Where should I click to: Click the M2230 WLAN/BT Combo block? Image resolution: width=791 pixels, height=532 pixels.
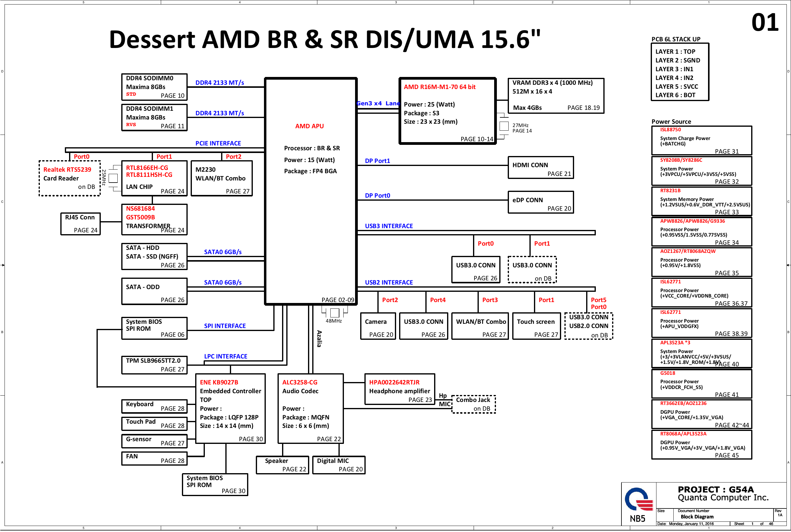[221, 178]
